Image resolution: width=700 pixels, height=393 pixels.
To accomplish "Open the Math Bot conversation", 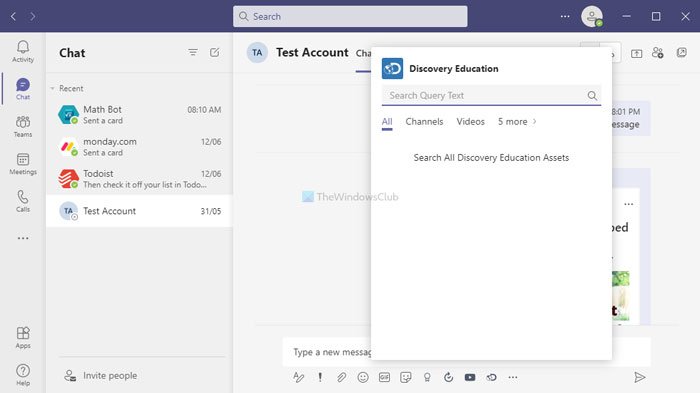I will click(x=139, y=115).
